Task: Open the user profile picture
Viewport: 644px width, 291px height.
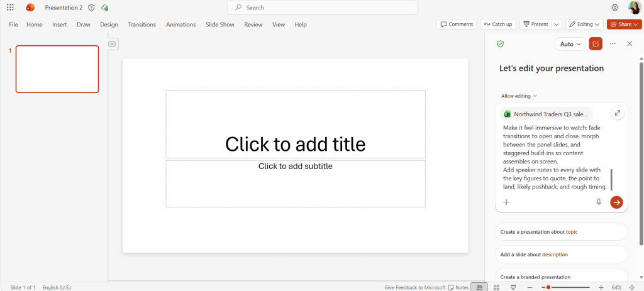Action: tap(634, 8)
